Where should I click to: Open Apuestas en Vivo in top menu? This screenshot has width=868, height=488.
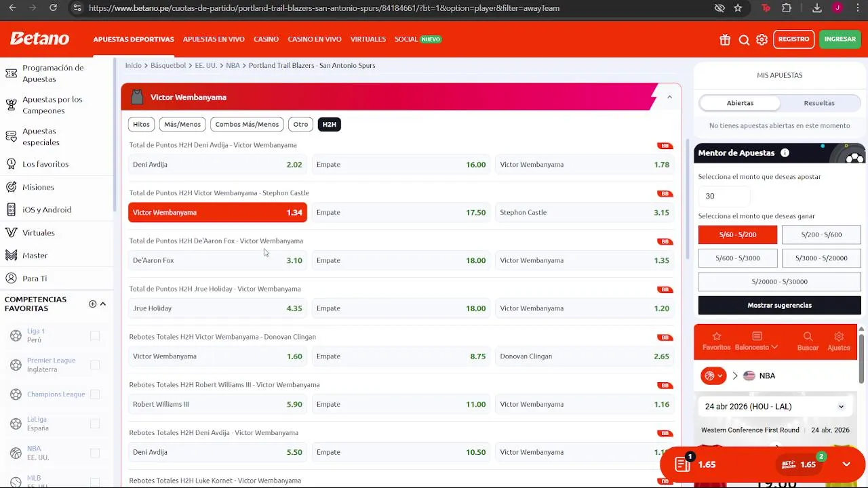[214, 39]
